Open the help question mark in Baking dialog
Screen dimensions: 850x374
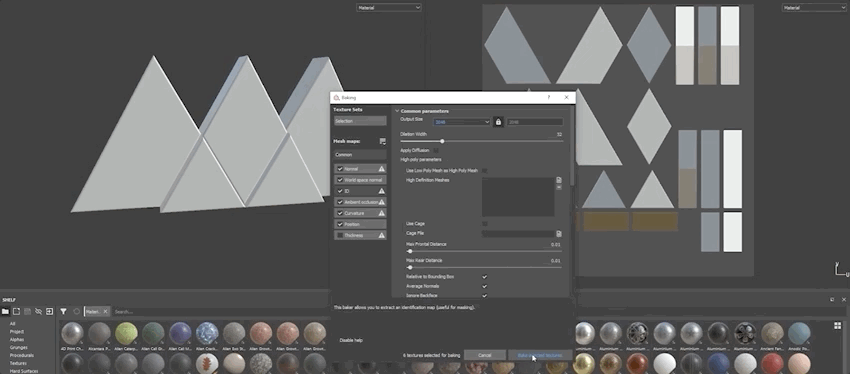[548, 98]
